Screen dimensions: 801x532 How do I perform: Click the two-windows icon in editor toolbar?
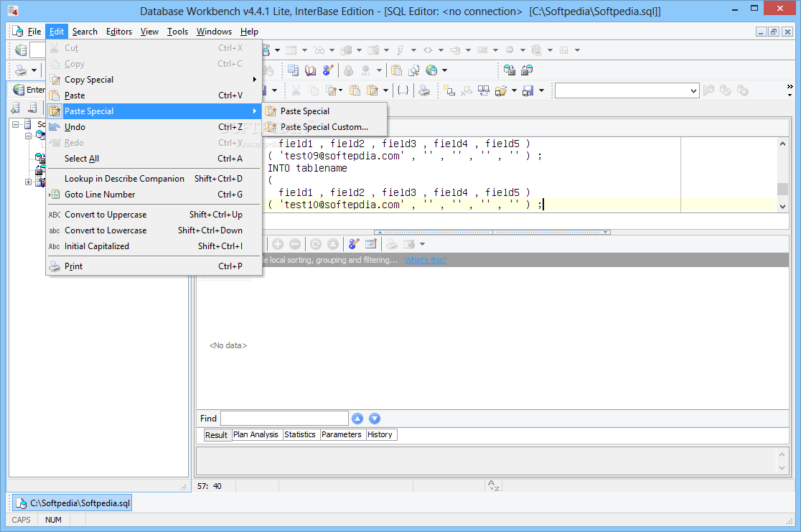tap(483, 90)
